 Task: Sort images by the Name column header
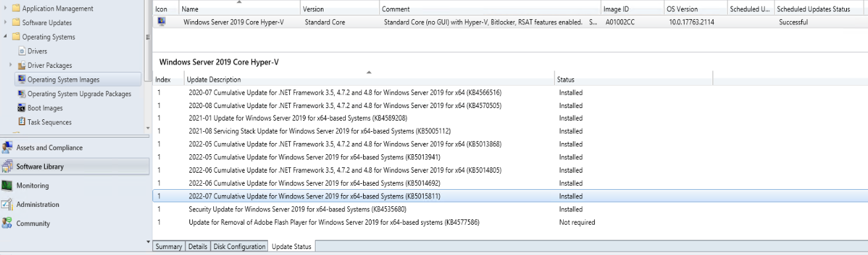coord(240,9)
